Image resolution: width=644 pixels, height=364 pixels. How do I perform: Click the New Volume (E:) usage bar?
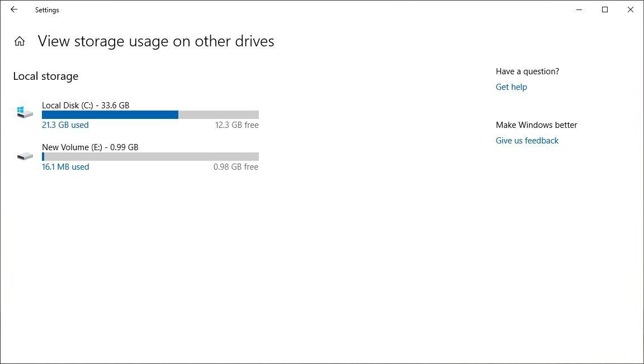(150, 156)
